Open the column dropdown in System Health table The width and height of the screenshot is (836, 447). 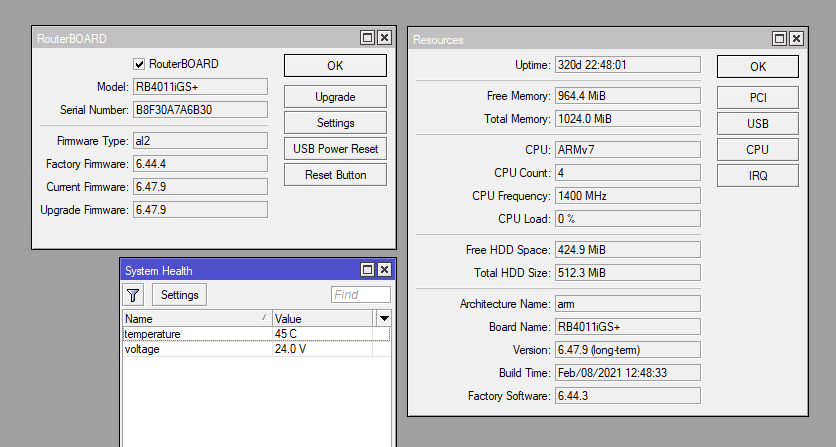point(384,318)
